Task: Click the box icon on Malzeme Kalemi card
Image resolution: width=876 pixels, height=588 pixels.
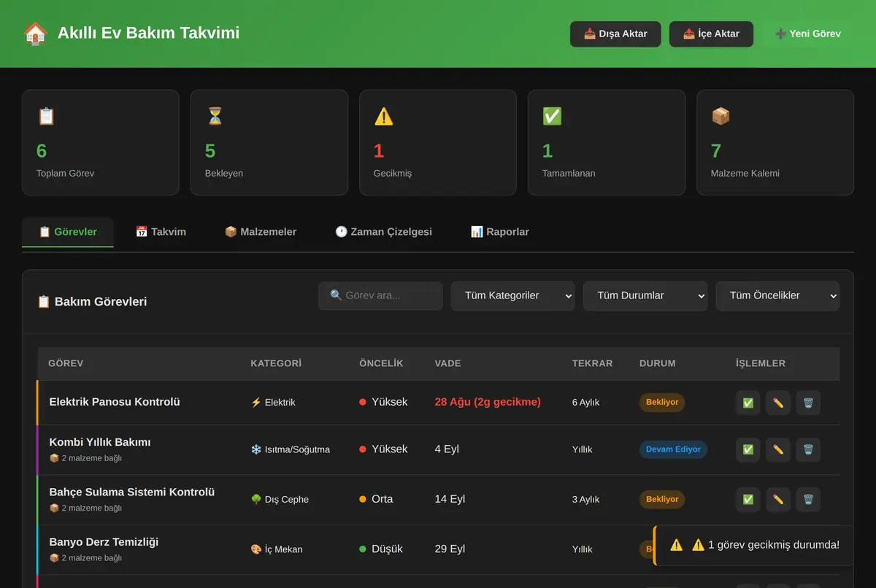Action: (721, 116)
